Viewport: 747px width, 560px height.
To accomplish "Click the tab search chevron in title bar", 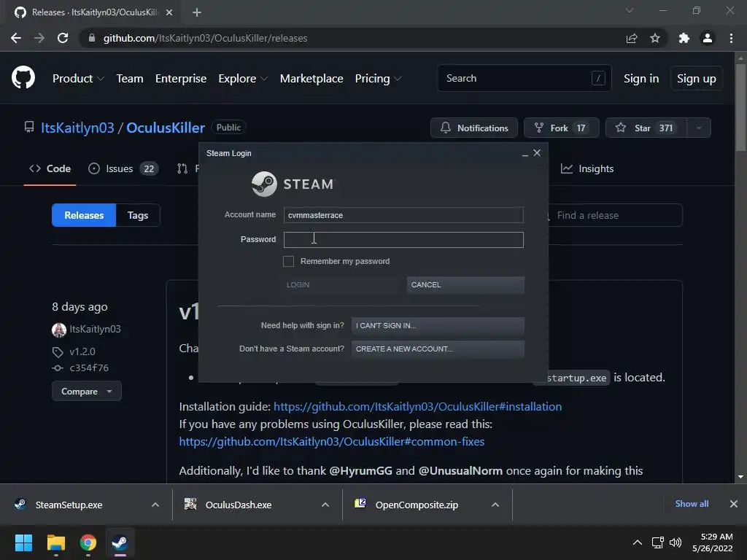I will click(630, 10).
